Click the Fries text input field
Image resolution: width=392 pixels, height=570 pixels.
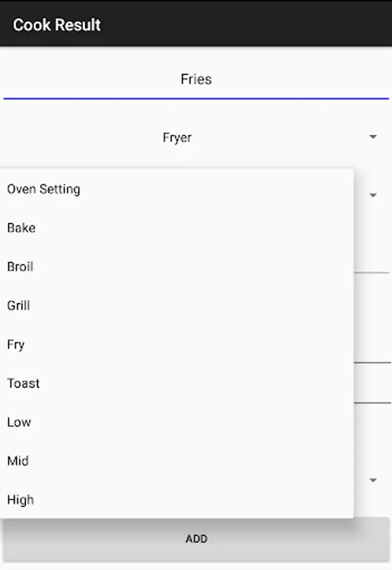(x=196, y=80)
